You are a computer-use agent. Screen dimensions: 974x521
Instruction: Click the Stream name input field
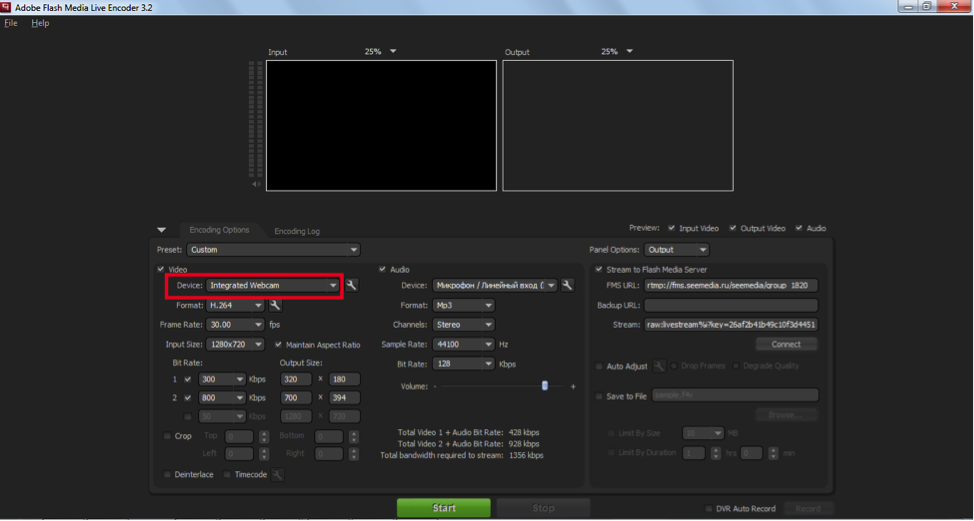coord(731,325)
